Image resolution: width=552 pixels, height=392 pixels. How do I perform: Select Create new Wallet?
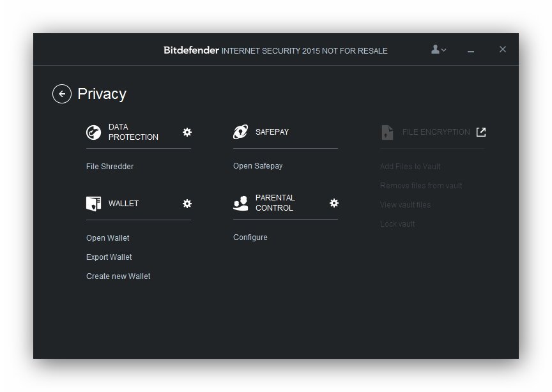pos(118,276)
